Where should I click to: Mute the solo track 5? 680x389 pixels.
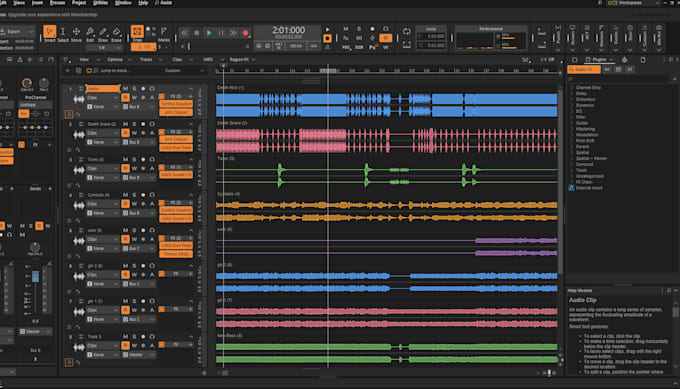126,230
